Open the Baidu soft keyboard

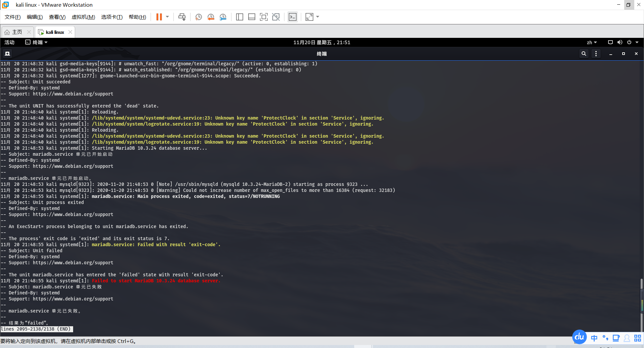pyautogui.click(x=616, y=338)
